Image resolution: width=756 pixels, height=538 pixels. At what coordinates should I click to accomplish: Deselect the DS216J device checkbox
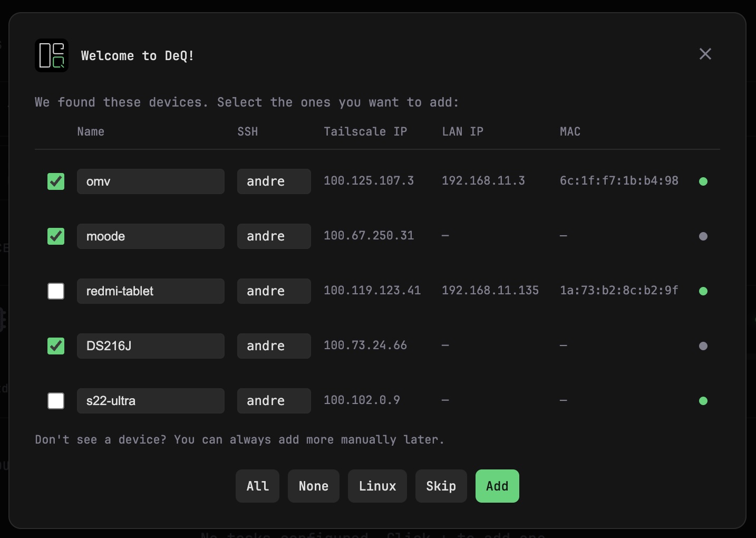click(56, 346)
